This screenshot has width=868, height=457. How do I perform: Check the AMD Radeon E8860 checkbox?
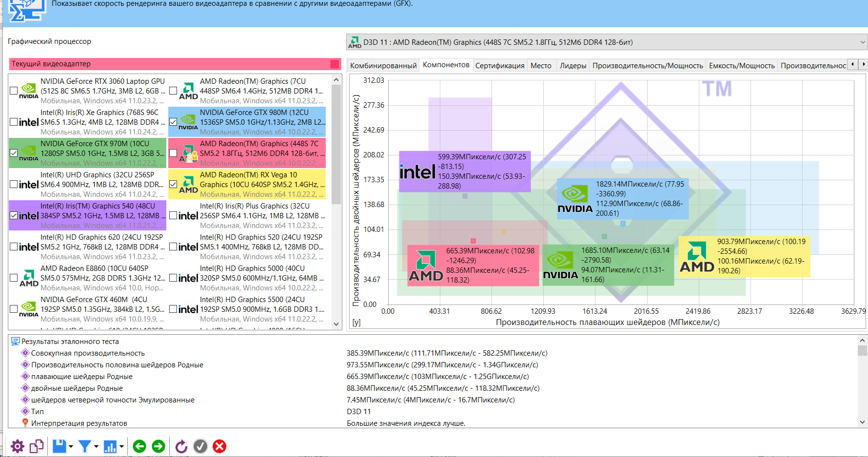[14, 278]
